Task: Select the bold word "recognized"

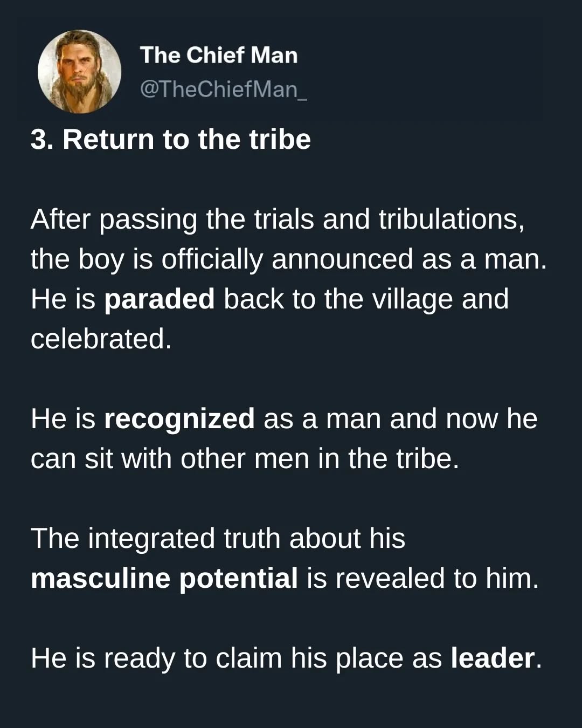Action: click(179, 418)
